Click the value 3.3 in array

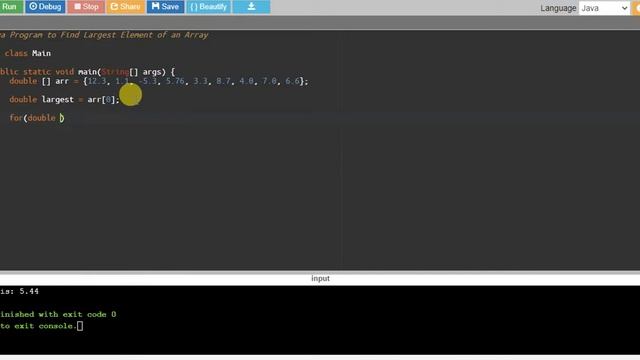[x=200, y=81]
